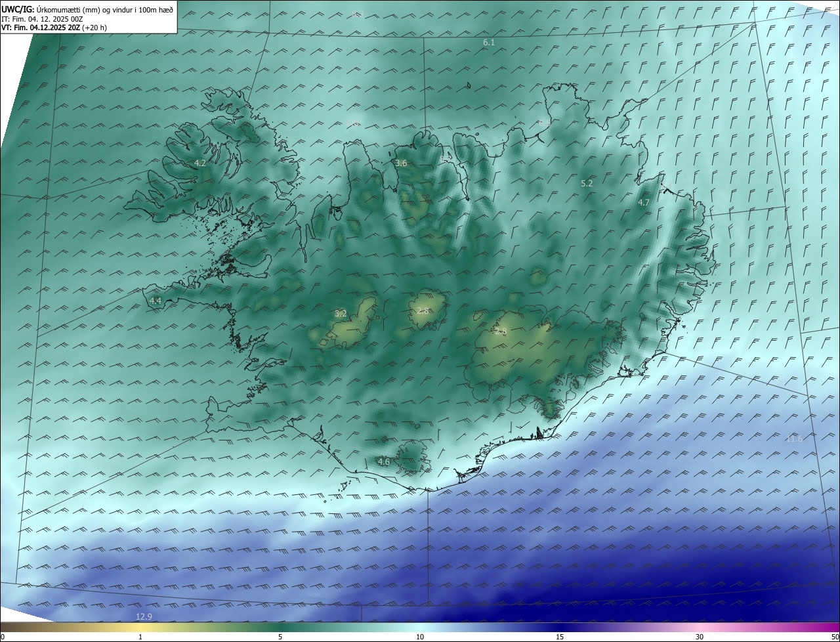Screen dimensions: 840x642
Task: Click the 5.2 value in northeast Iceland
Action: [x=587, y=184]
